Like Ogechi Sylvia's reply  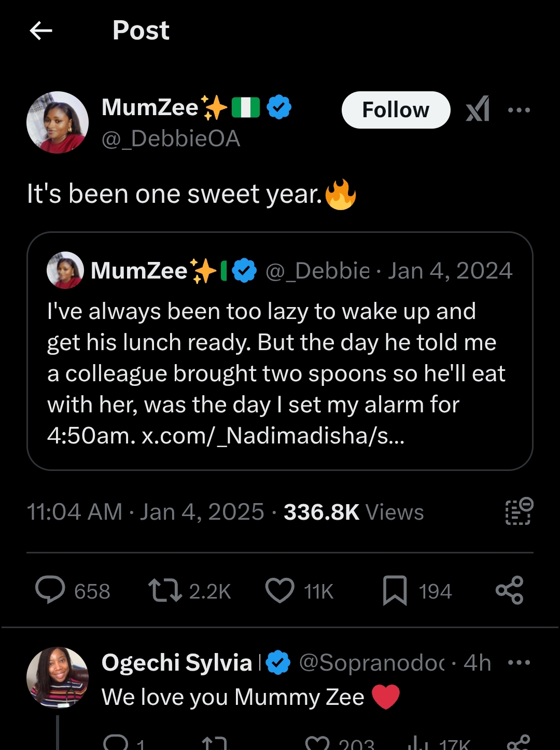click(x=317, y=743)
